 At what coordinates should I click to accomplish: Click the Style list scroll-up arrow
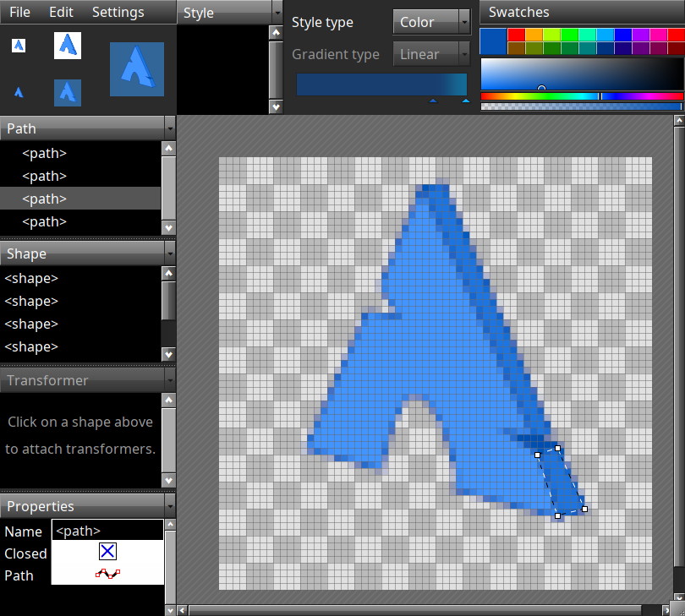click(276, 33)
